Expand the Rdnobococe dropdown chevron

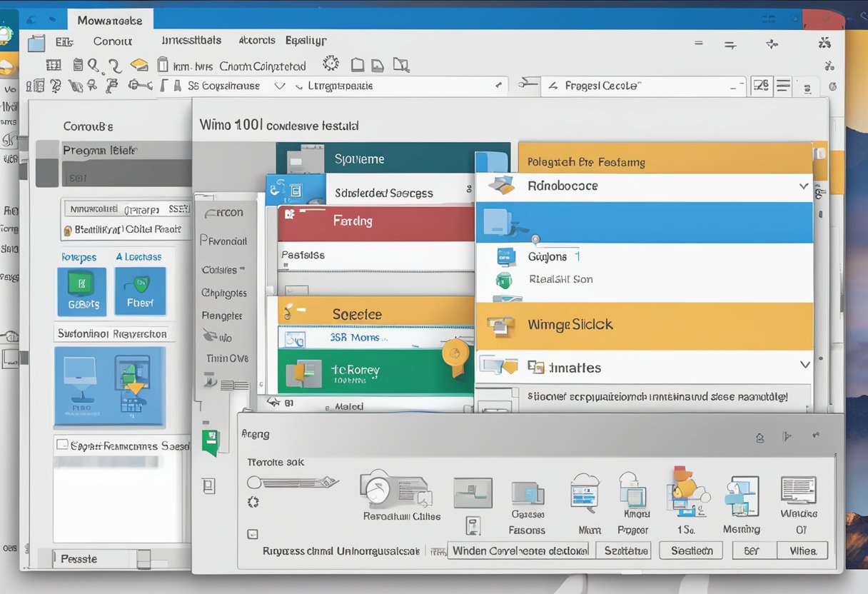click(x=804, y=186)
